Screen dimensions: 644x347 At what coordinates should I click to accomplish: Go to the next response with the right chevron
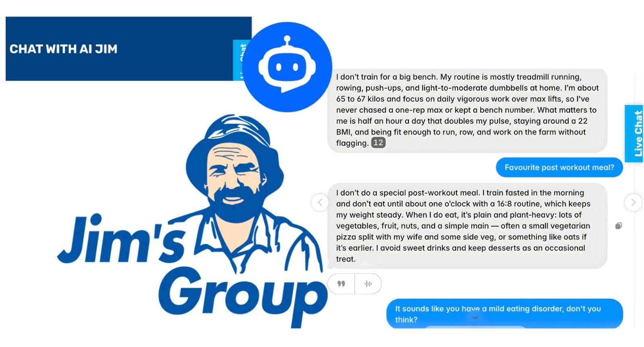[x=633, y=202]
